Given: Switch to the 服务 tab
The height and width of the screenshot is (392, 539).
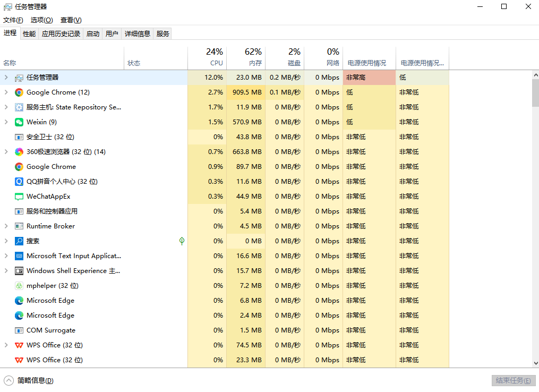Looking at the screenshot, I should pyautogui.click(x=162, y=33).
